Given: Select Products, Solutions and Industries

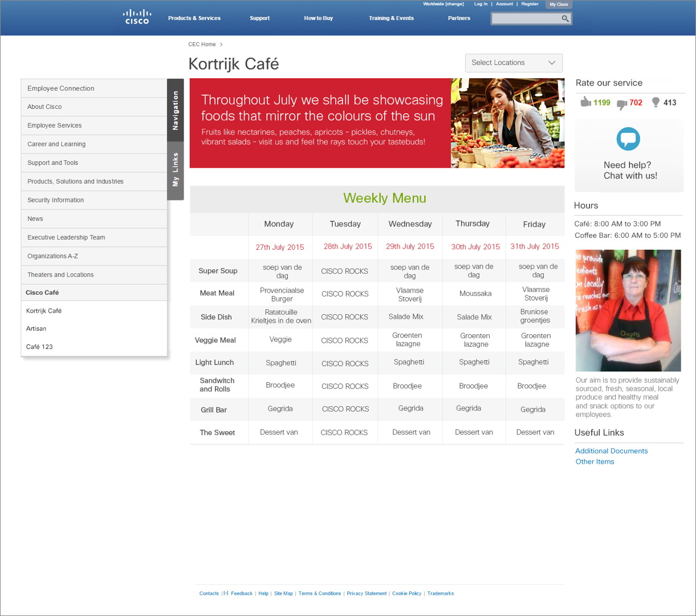Looking at the screenshot, I should [x=94, y=181].
